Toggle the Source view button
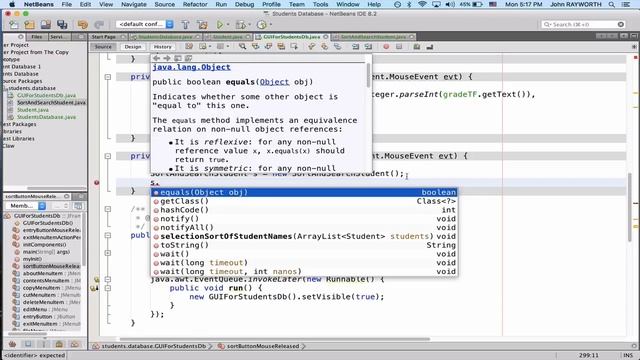 pyautogui.click(x=103, y=47)
